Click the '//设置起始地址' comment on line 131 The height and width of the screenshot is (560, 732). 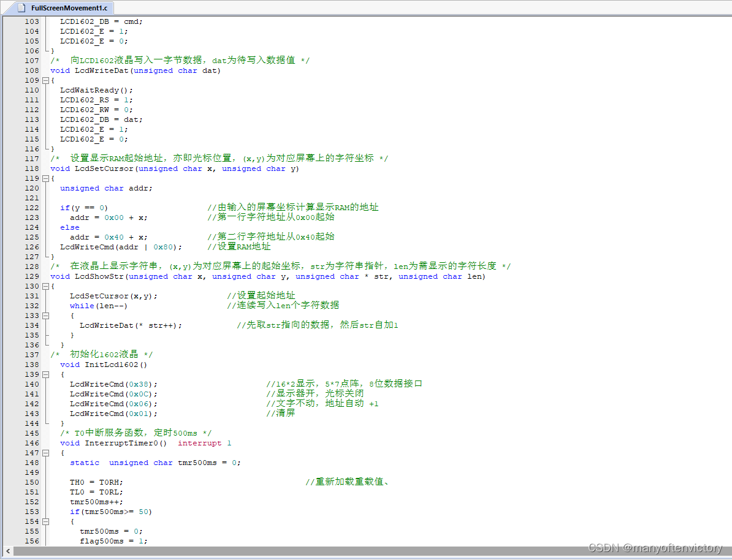pos(261,295)
